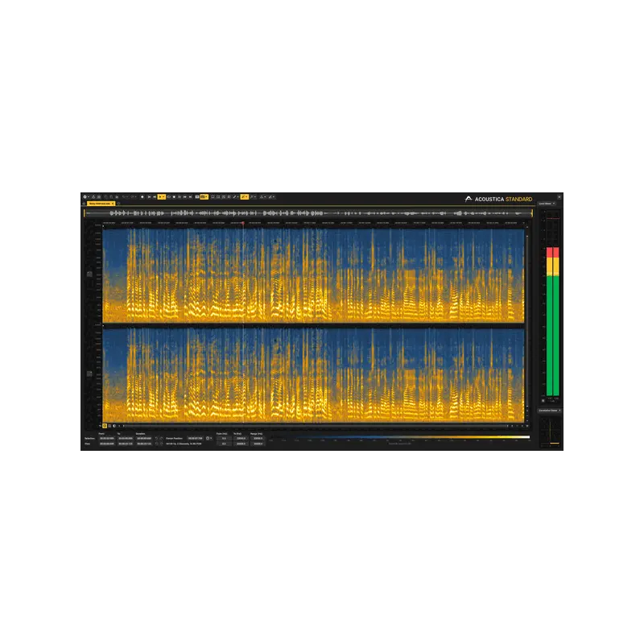
Task: Select the tool right of highlighted retouch
Action: click(252, 197)
